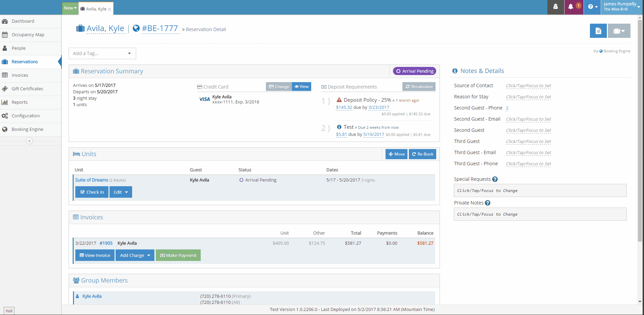
Task: Close the Avila, Kyle tab
Action: coord(109,9)
